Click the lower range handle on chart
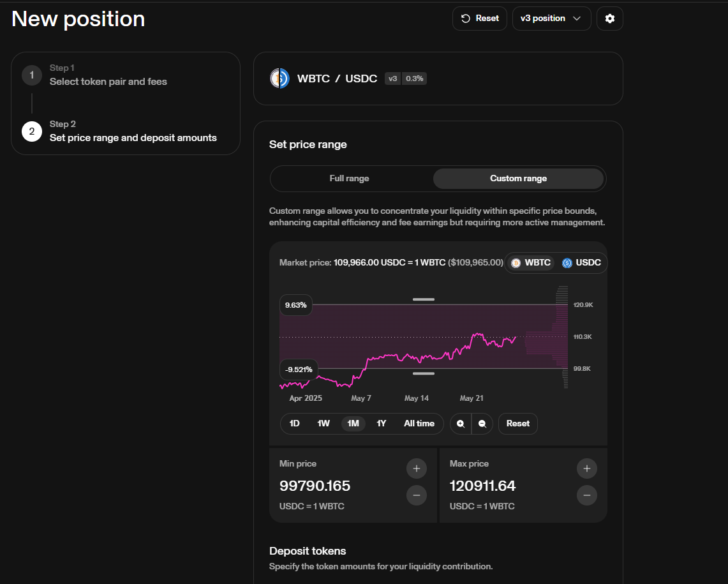This screenshot has width=728, height=584. coord(424,373)
